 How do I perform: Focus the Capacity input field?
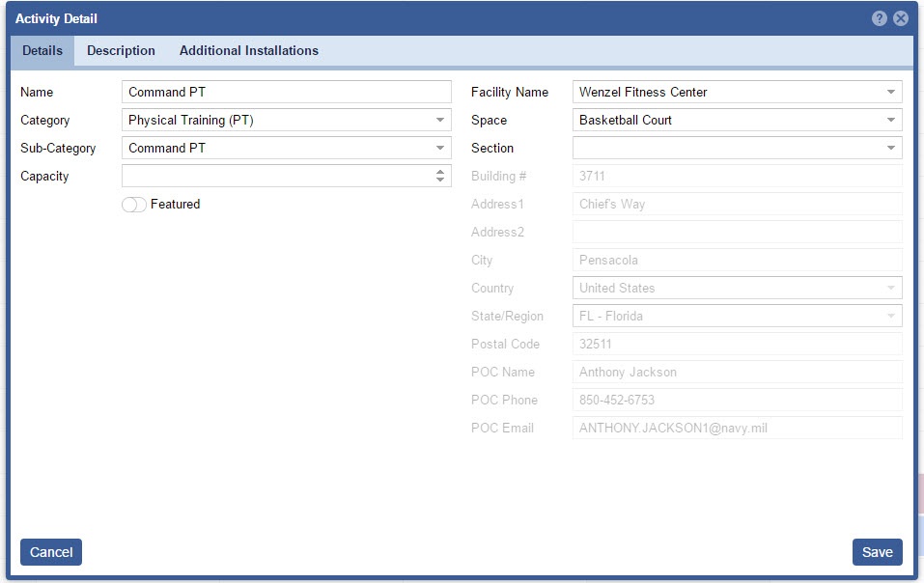tap(276, 177)
